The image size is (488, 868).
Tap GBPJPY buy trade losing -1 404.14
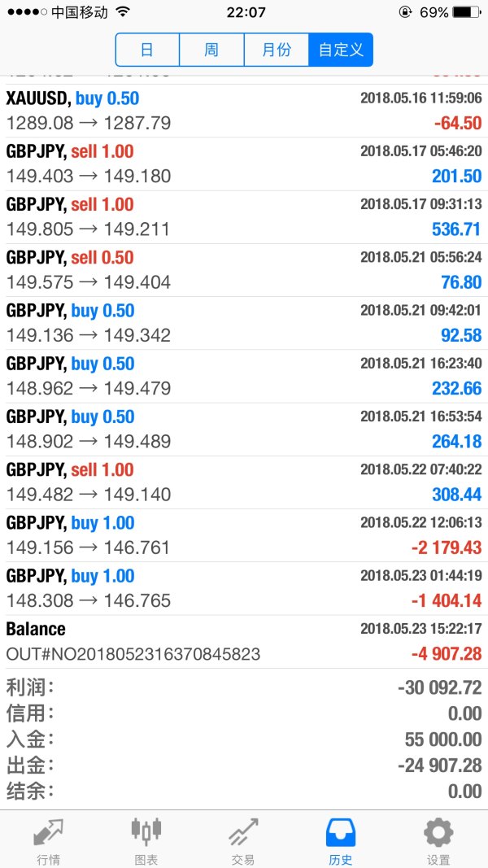[x=244, y=588]
